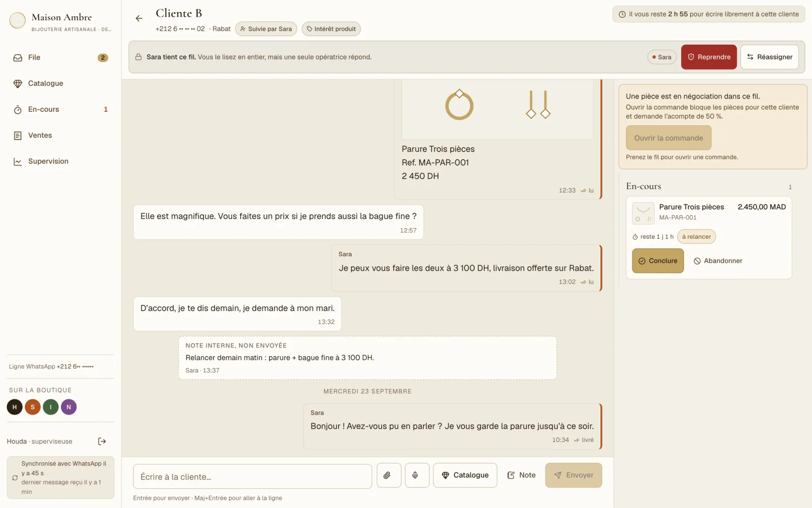Viewport: 812px width, 508px height.
Task: Go to Ventes in sidebar
Action: (60, 135)
